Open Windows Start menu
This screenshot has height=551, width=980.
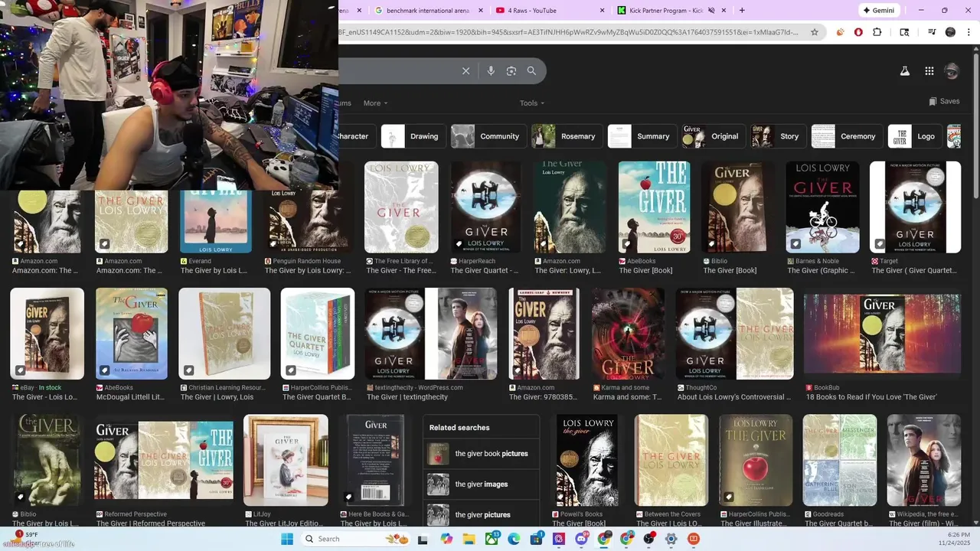[x=287, y=539]
